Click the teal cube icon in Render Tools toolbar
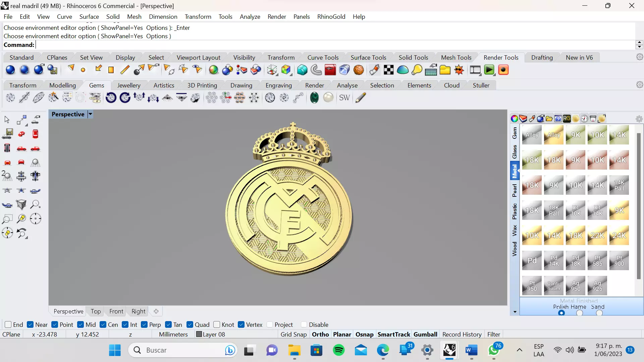The width and height of the screenshot is (644, 362). pyautogui.click(x=302, y=70)
